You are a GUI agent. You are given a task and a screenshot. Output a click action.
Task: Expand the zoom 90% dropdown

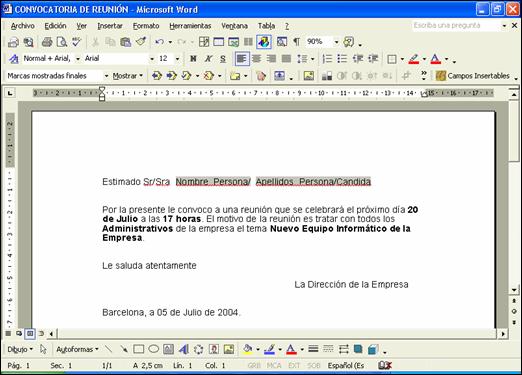336,42
